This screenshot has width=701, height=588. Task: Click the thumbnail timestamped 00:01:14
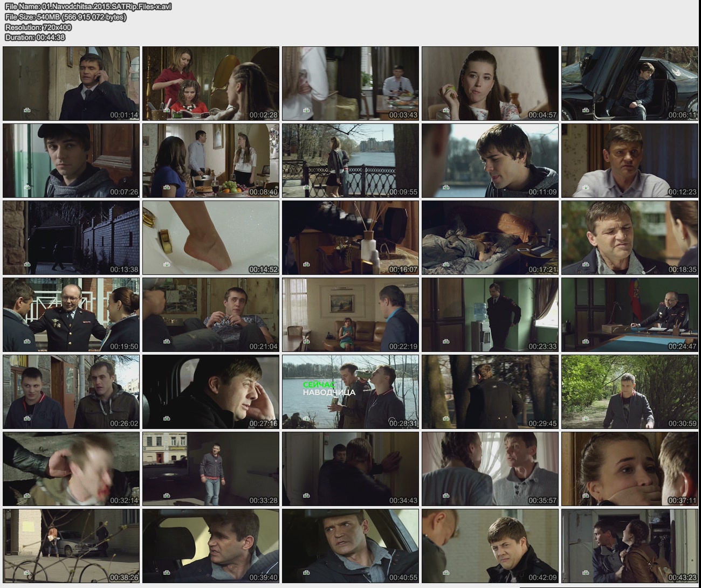(71, 84)
